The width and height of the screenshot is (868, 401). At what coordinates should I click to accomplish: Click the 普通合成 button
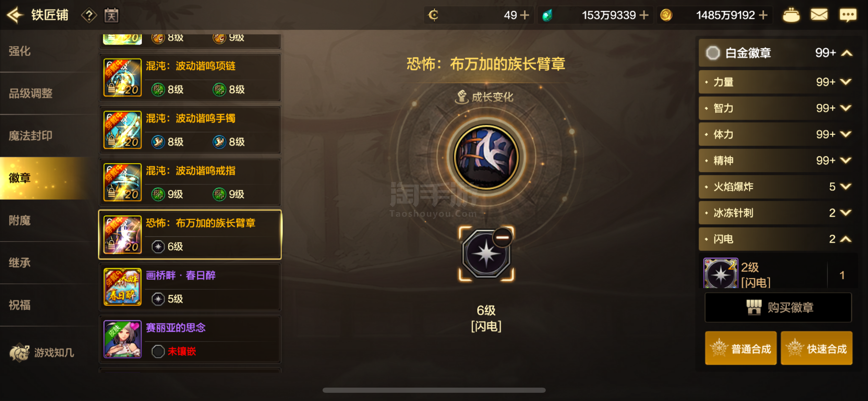pyautogui.click(x=741, y=348)
